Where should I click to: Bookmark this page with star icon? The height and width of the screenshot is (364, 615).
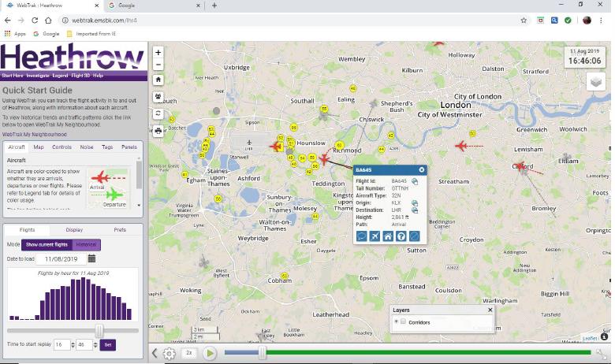tap(524, 20)
